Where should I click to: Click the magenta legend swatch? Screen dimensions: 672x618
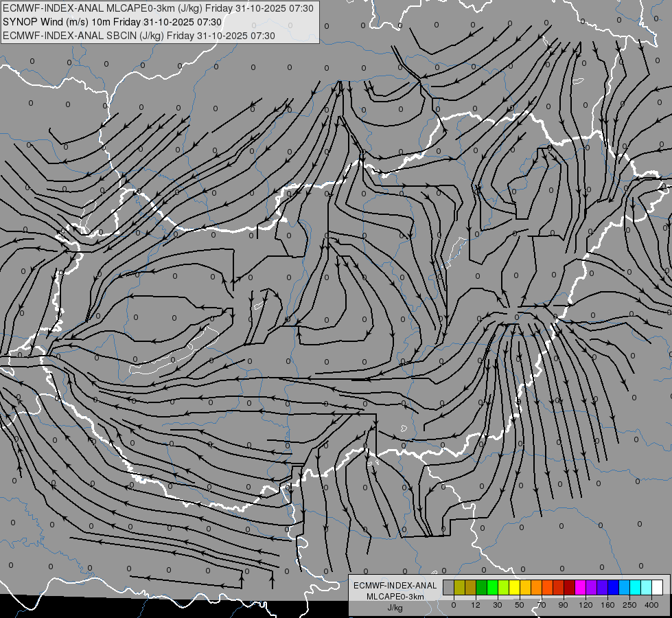pyautogui.click(x=580, y=587)
